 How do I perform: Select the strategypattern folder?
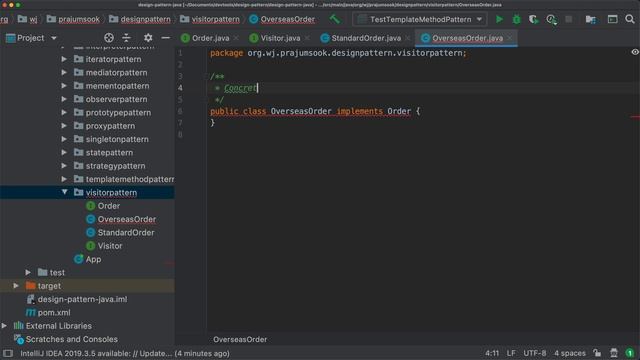coord(115,166)
